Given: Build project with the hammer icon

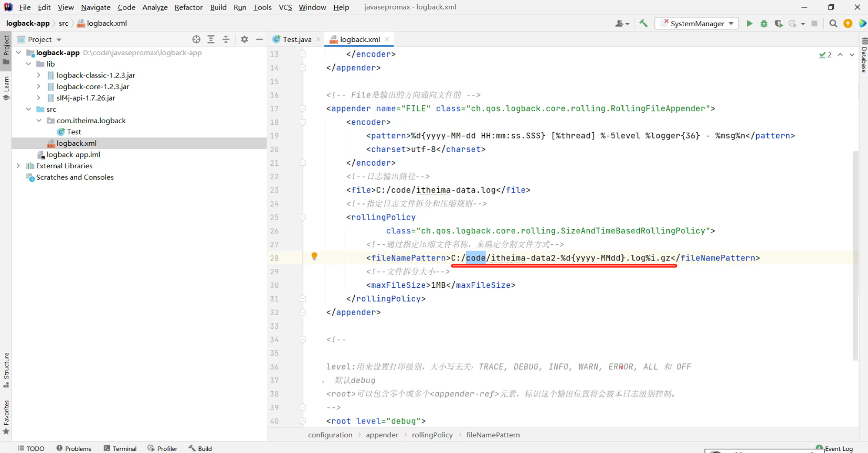Looking at the screenshot, I should 643,24.
